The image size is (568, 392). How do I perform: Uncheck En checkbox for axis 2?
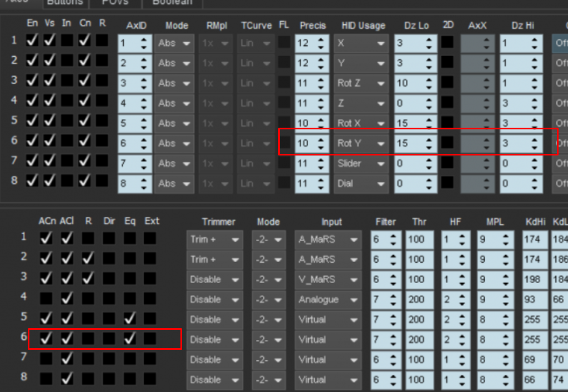click(32, 60)
